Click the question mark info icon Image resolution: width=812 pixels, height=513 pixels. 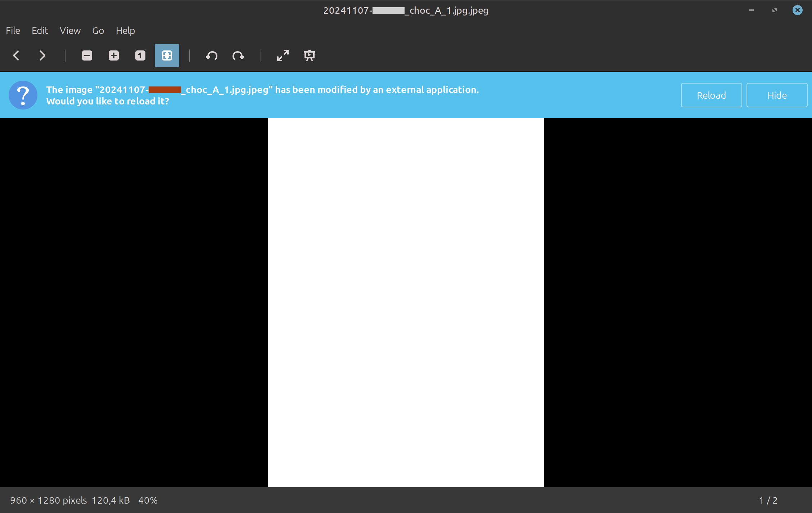(23, 95)
